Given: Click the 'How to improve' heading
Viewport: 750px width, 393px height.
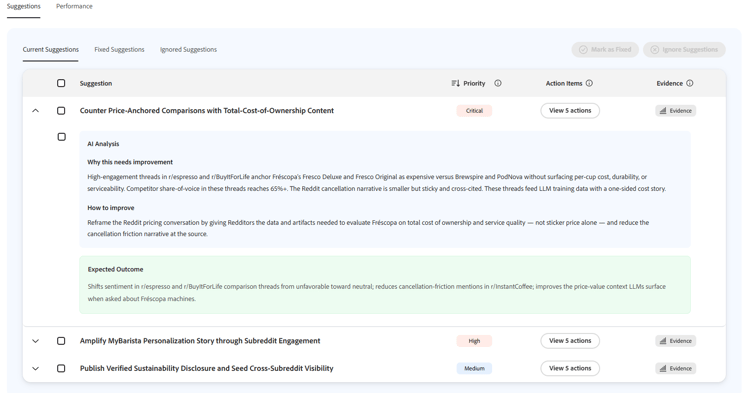Looking at the screenshot, I should 111,208.
